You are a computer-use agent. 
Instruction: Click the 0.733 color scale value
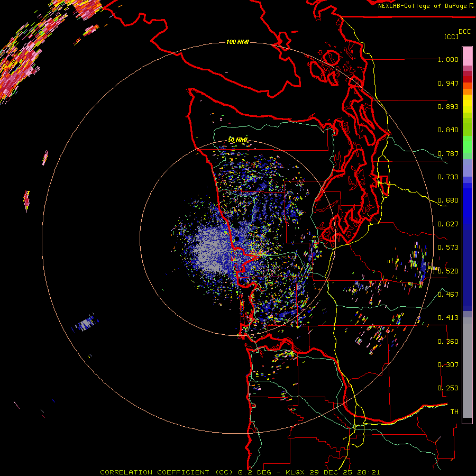[448, 177]
